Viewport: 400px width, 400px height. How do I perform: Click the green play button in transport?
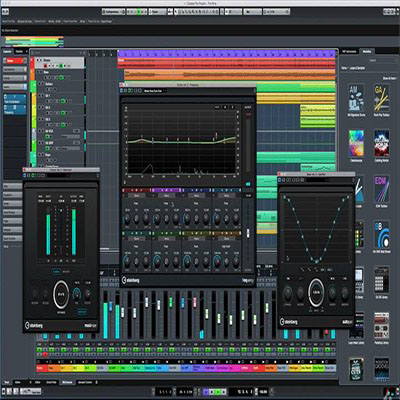point(218,391)
